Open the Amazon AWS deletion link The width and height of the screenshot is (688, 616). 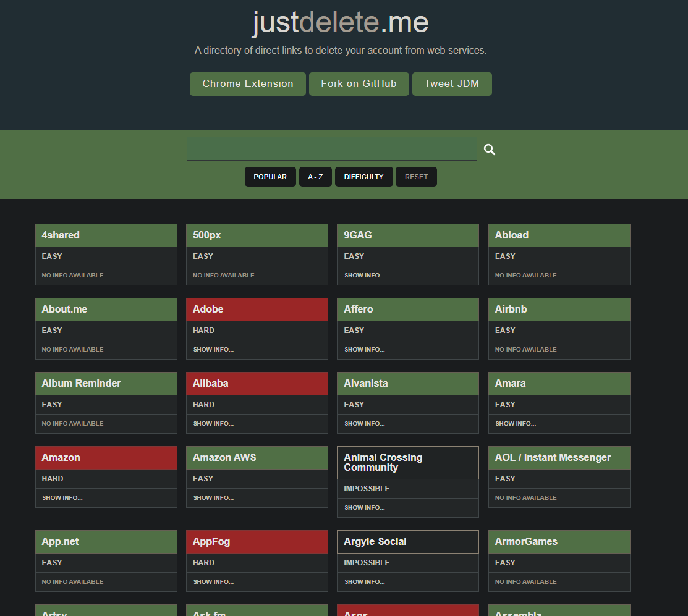(257, 458)
